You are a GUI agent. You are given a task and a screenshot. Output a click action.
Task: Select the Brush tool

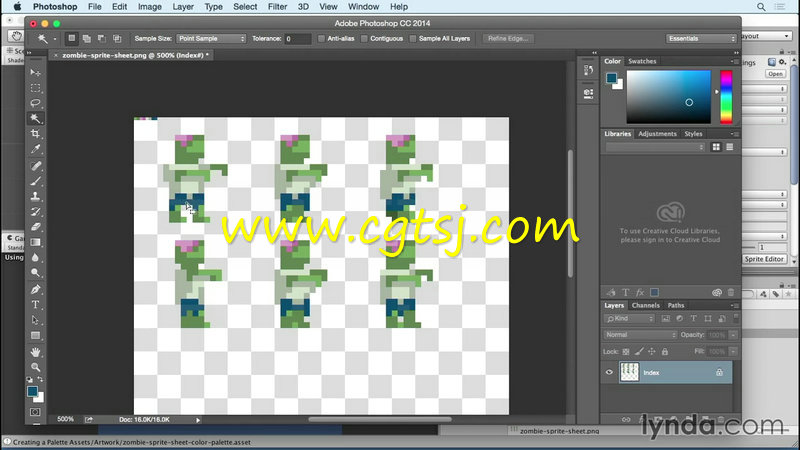click(x=35, y=181)
